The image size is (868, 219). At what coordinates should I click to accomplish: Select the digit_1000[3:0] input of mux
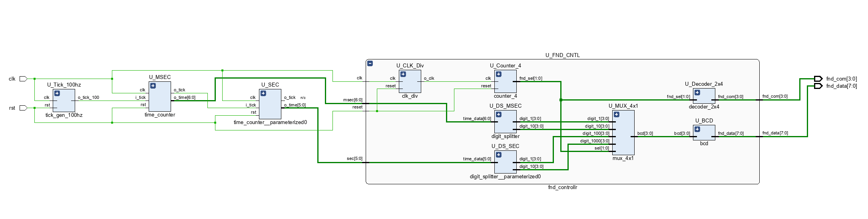point(595,141)
